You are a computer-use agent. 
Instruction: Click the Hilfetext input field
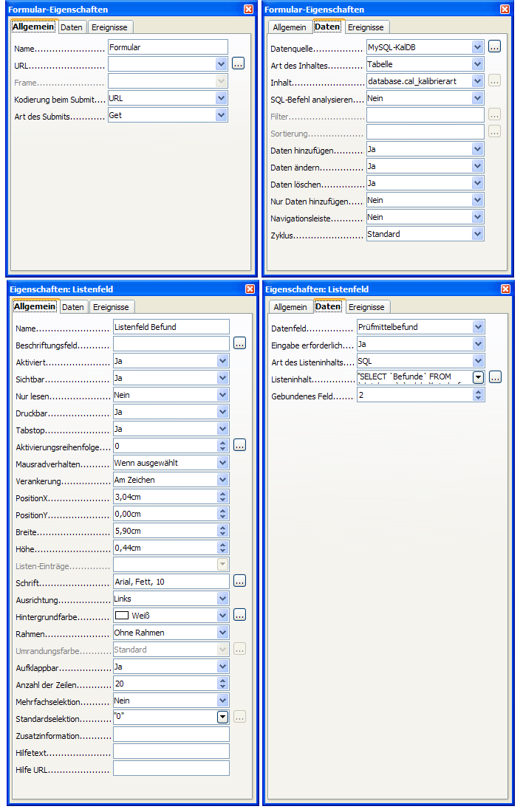point(171,751)
